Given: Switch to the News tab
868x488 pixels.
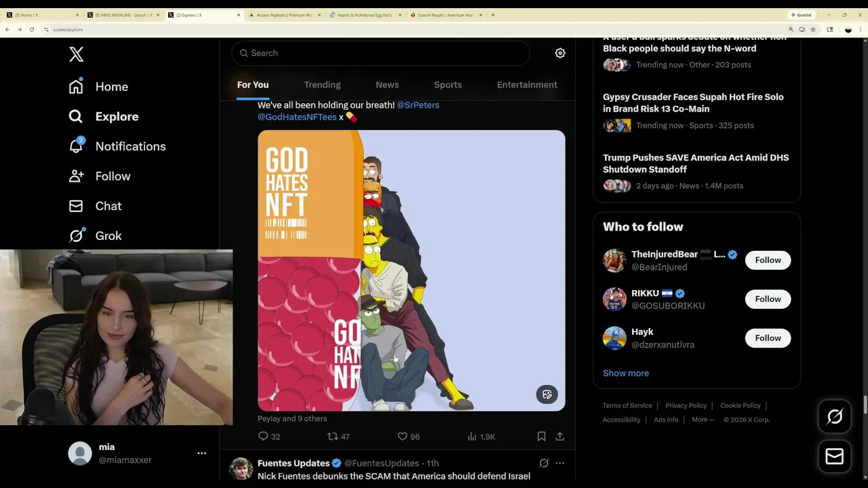Looking at the screenshot, I should 387,85.
